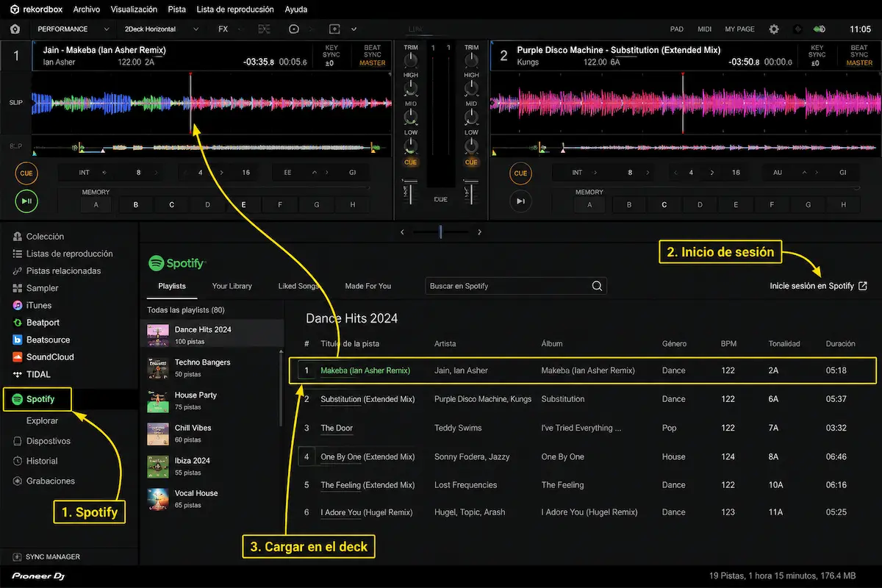Open the SYNC MANAGER panel
The image size is (882, 588).
[46, 557]
